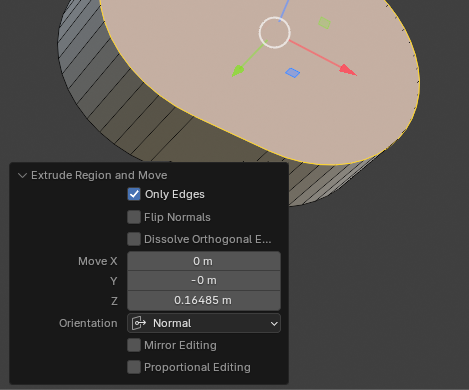Click the green plane handle of gizmo
469x390 pixels.
[x=324, y=23]
